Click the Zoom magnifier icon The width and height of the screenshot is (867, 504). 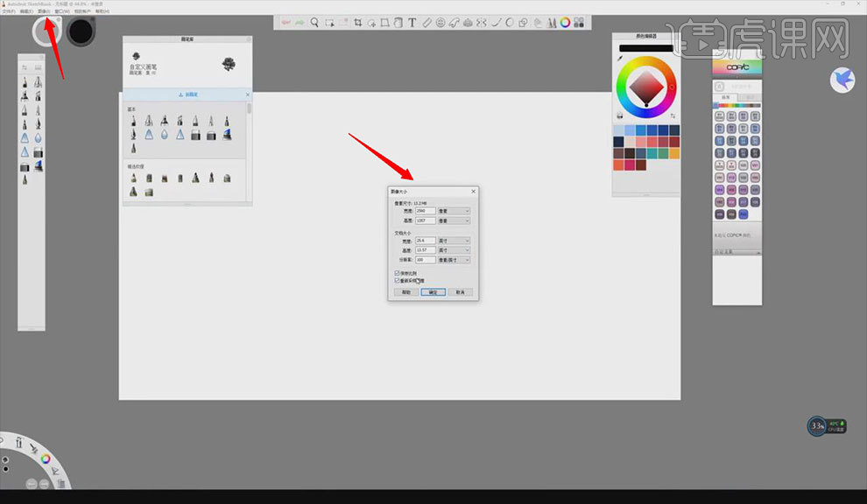314,23
